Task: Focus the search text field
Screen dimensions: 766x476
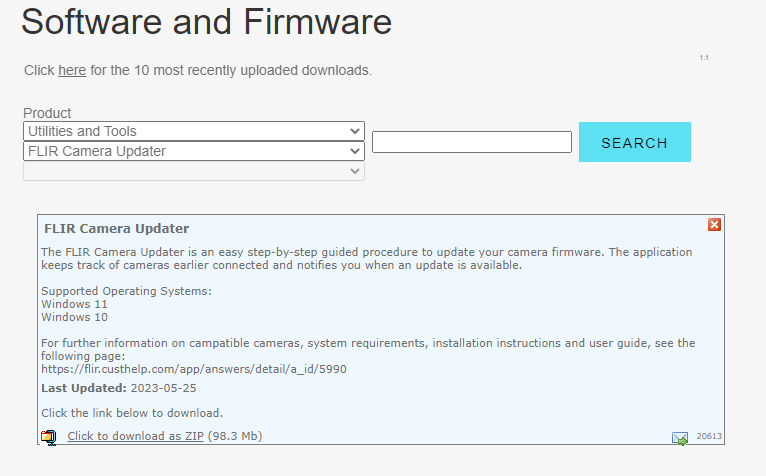Action: point(471,142)
